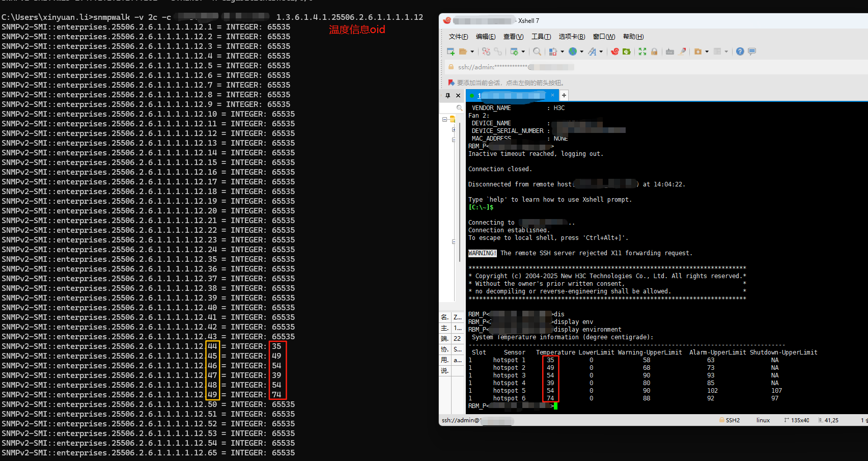Collapse the root folder in session tree
Viewport: 868px width, 461px height.
[x=444, y=119]
